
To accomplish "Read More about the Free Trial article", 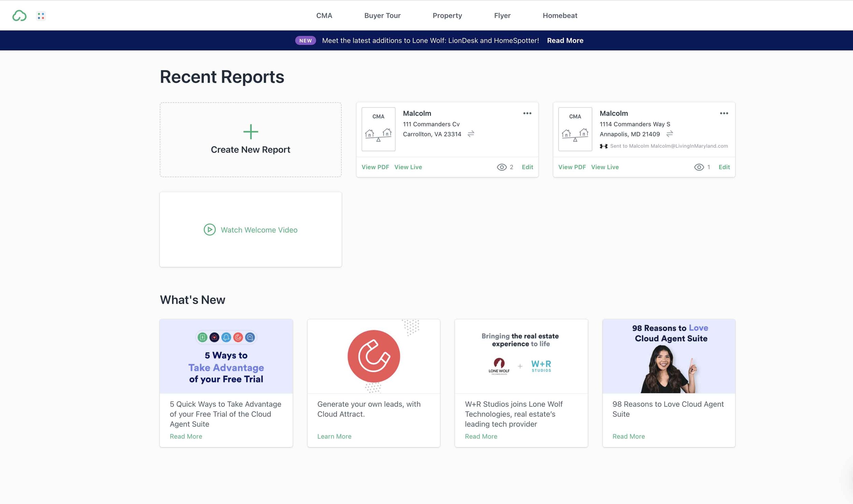I will (186, 436).
